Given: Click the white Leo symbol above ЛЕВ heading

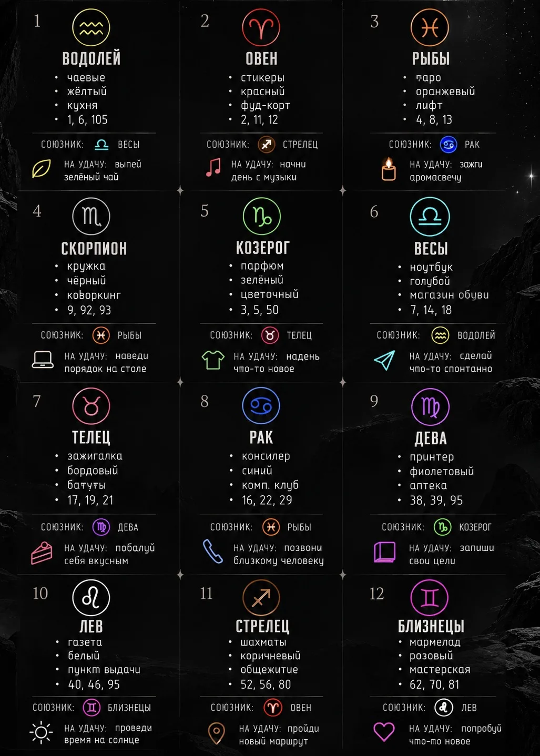Looking at the screenshot, I should (91, 597).
